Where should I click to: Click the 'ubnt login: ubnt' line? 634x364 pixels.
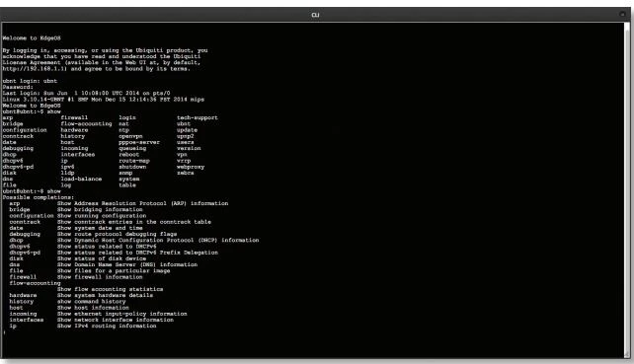tap(30, 81)
